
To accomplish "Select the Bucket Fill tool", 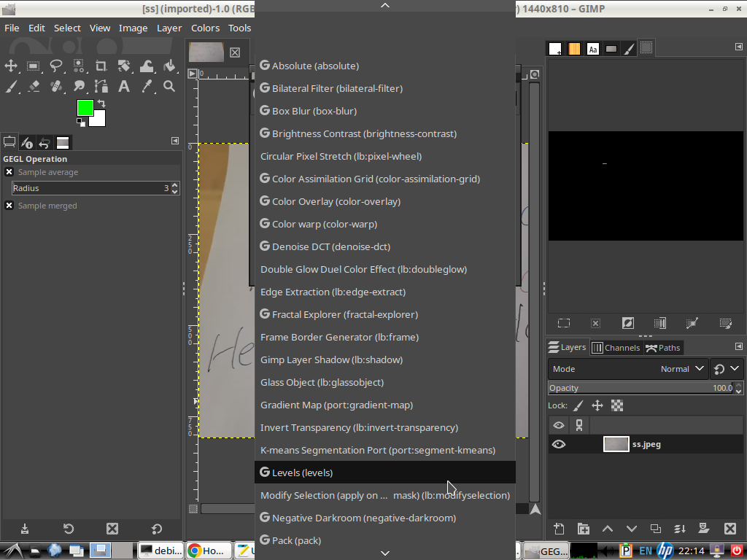I will pos(169,66).
